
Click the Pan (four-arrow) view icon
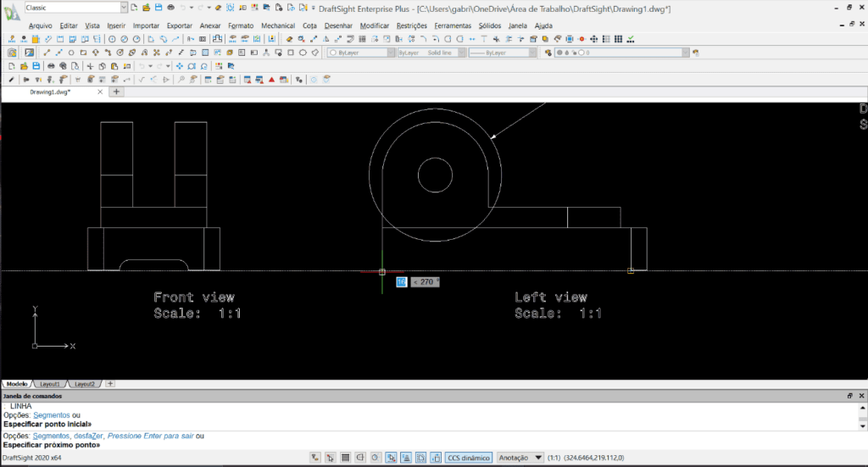point(180,66)
